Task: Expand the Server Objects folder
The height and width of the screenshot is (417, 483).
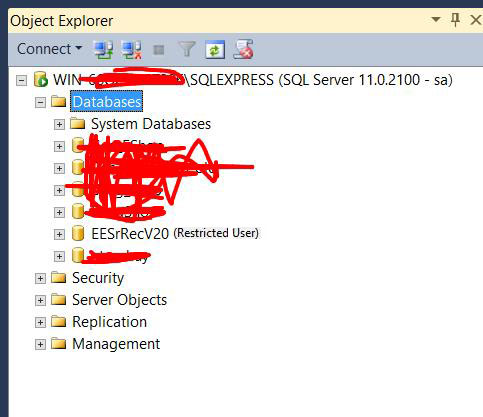Action: coord(40,300)
